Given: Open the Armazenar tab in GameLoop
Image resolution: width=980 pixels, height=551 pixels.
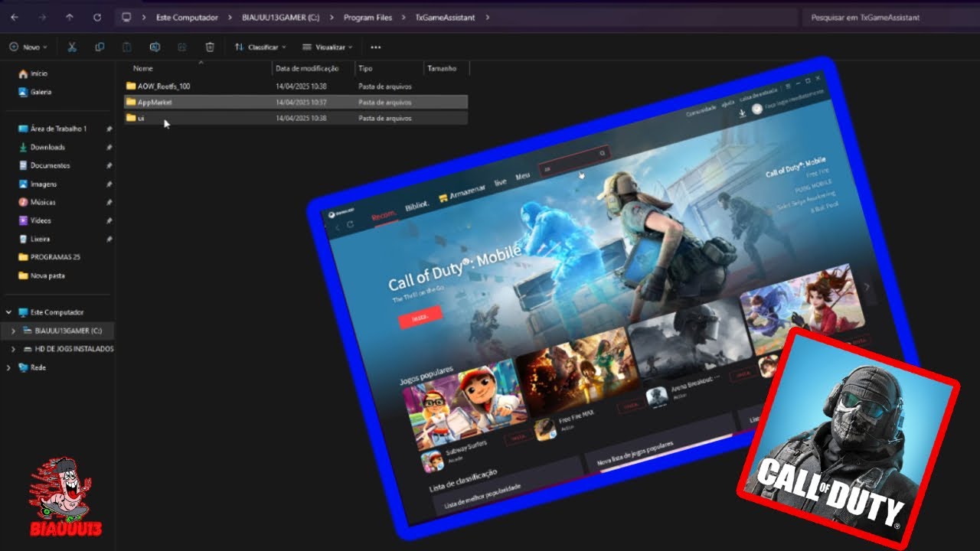Looking at the screenshot, I should [x=462, y=194].
